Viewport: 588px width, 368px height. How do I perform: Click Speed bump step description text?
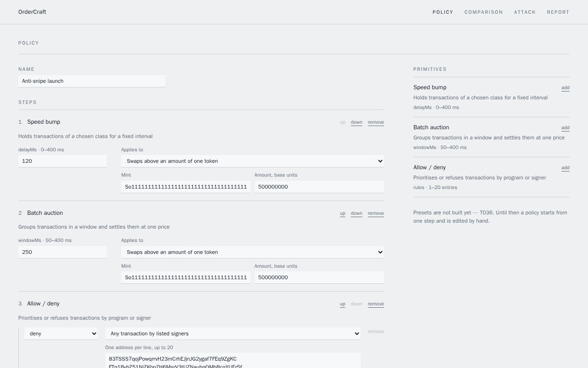coord(85,136)
